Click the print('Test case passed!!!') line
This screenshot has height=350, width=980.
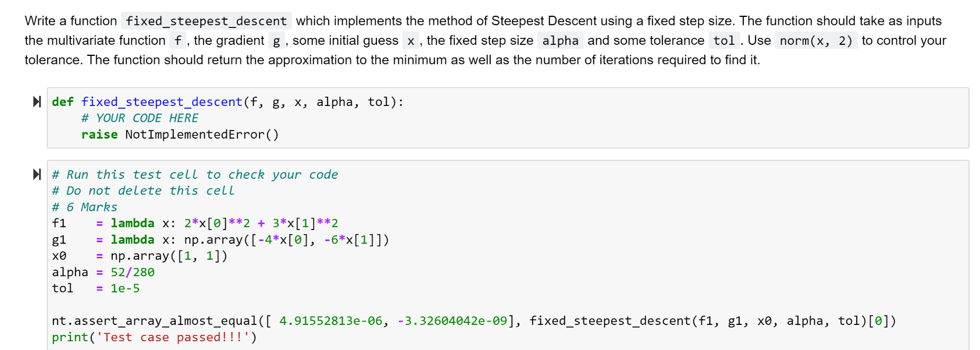(154, 337)
